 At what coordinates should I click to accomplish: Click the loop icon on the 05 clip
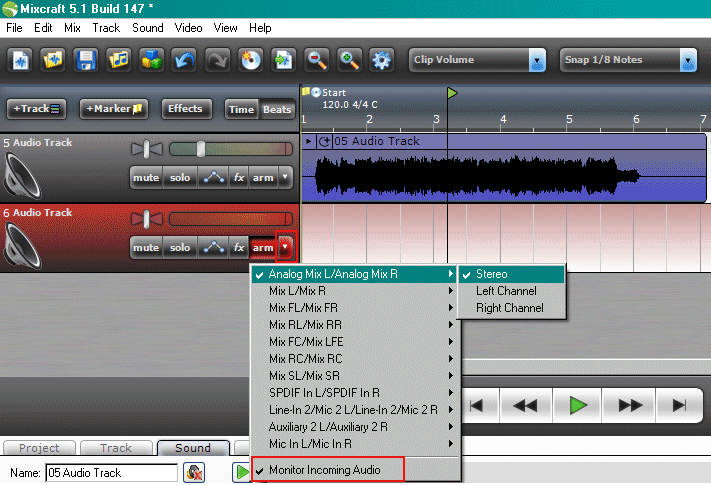pyautogui.click(x=324, y=141)
